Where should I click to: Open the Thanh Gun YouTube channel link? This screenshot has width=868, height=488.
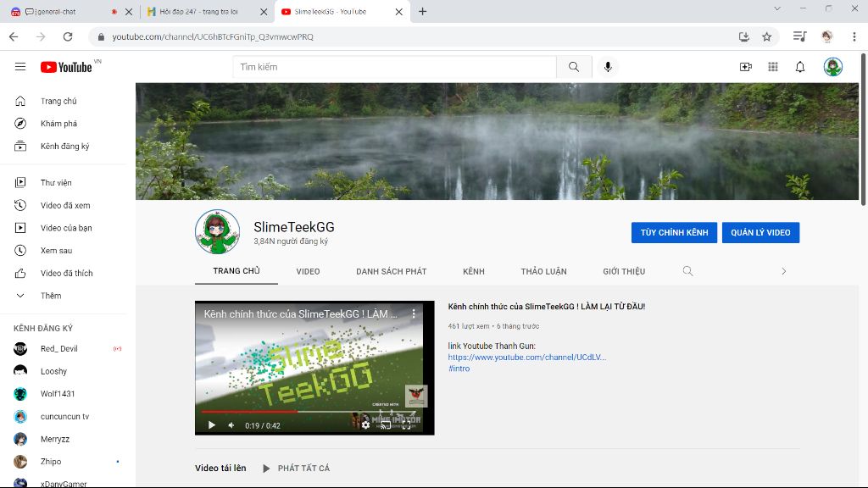coord(527,358)
